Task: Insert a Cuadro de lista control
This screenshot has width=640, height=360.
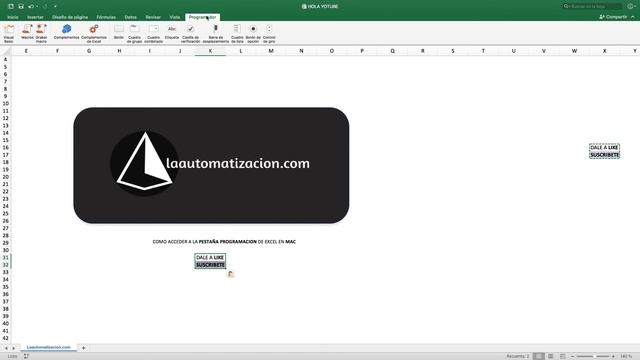Action: [x=237, y=33]
